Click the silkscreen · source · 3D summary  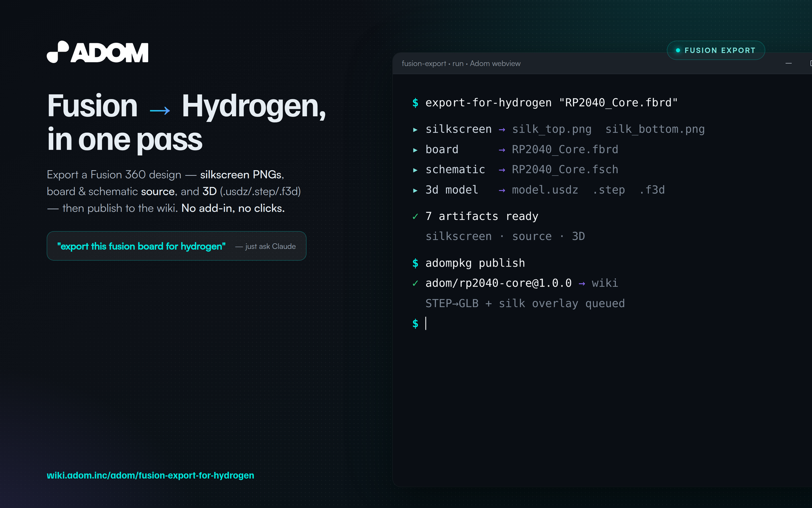[505, 236]
